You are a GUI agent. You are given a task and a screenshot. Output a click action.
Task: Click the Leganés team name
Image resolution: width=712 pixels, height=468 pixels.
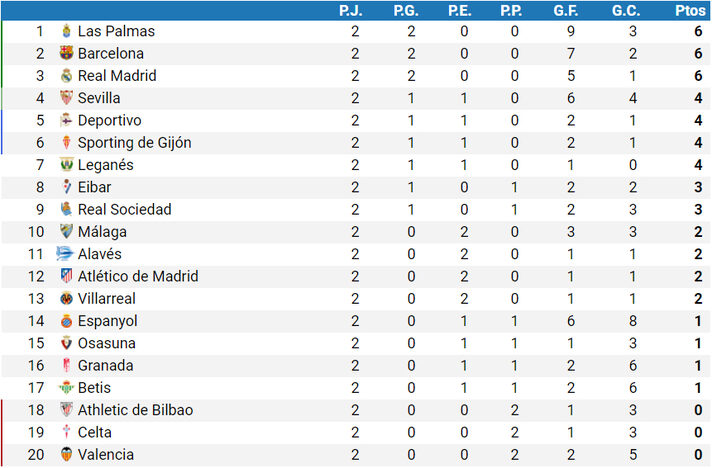tap(105, 165)
